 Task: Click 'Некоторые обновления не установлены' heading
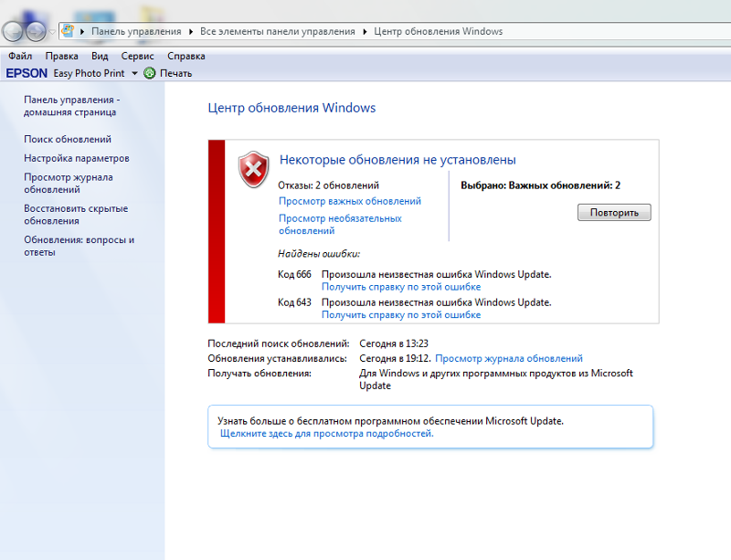[397, 160]
